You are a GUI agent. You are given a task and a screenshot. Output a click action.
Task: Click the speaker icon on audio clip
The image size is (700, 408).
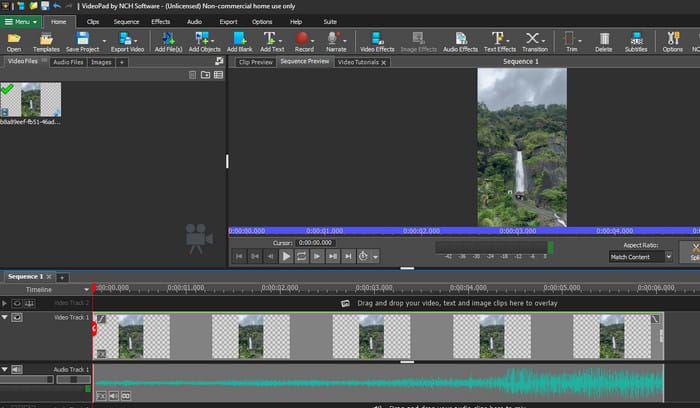tap(114, 396)
